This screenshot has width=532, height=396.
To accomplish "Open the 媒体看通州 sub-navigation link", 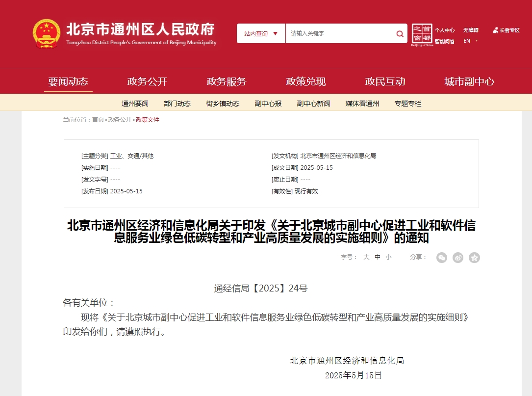I will click(362, 104).
